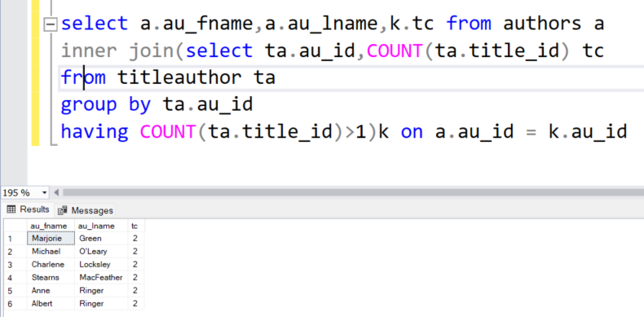This screenshot has width=644, height=317.
Task: Click the MacFeather cell
Action: point(101,278)
